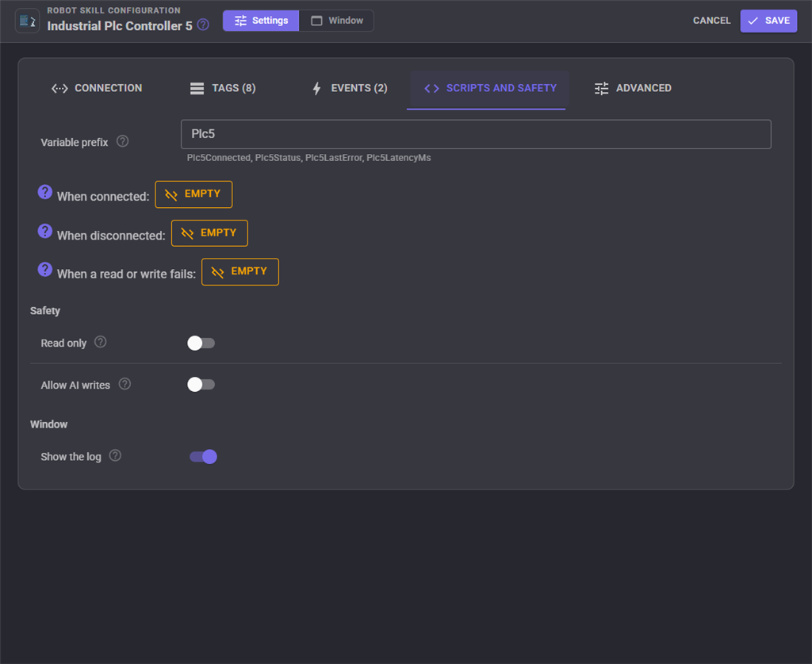Open the Advanced tab
This screenshot has width=812, height=664.
(633, 88)
